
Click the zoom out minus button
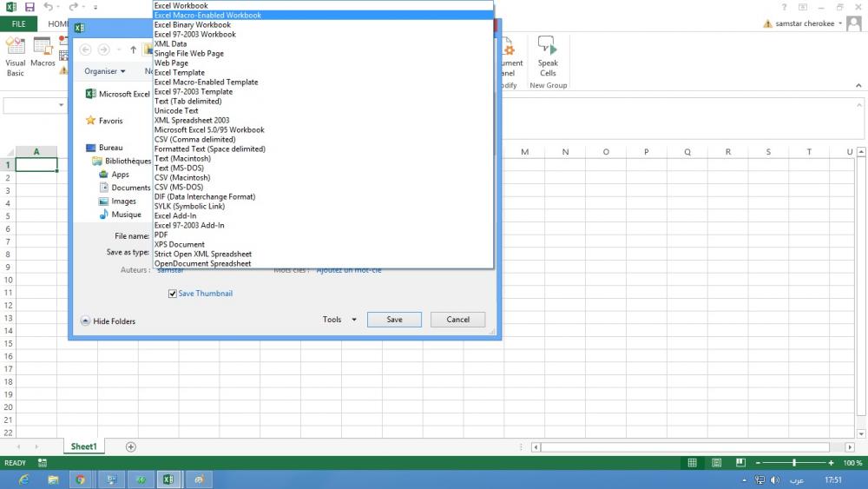click(758, 462)
